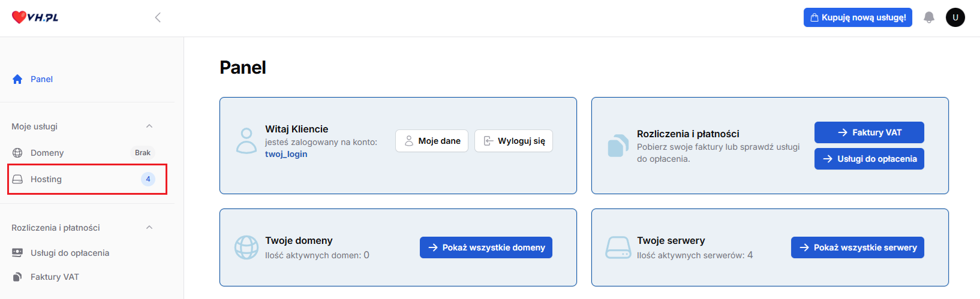Click the VH.PL heart logo

35,17
